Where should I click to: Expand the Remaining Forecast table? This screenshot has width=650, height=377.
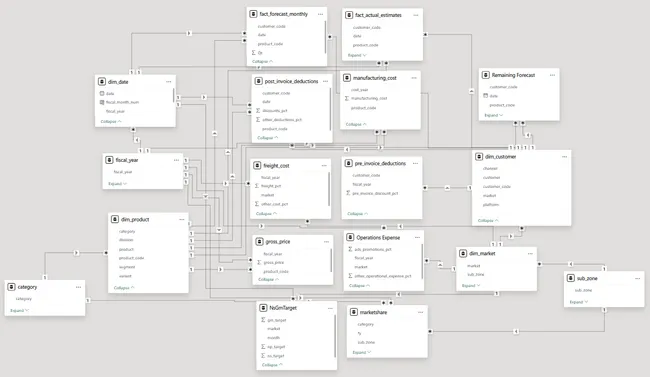coord(494,115)
